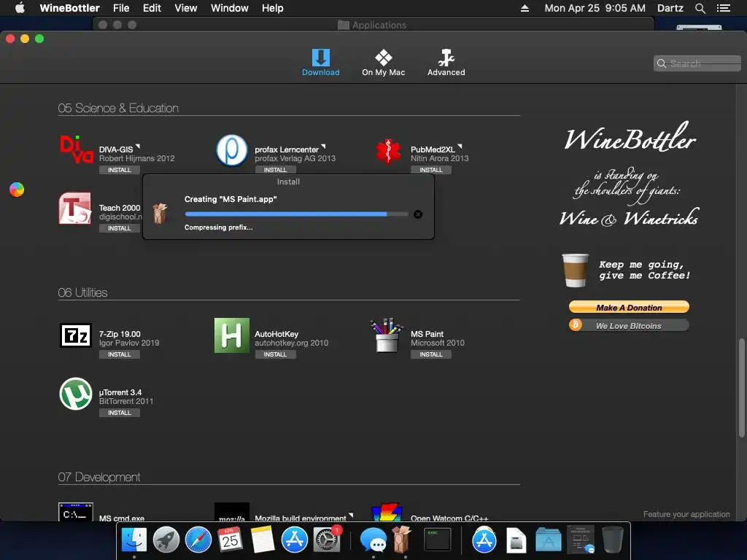
Task: Expand PubMed2XL disclosure arrow
Action: click(x=460, y=147)
